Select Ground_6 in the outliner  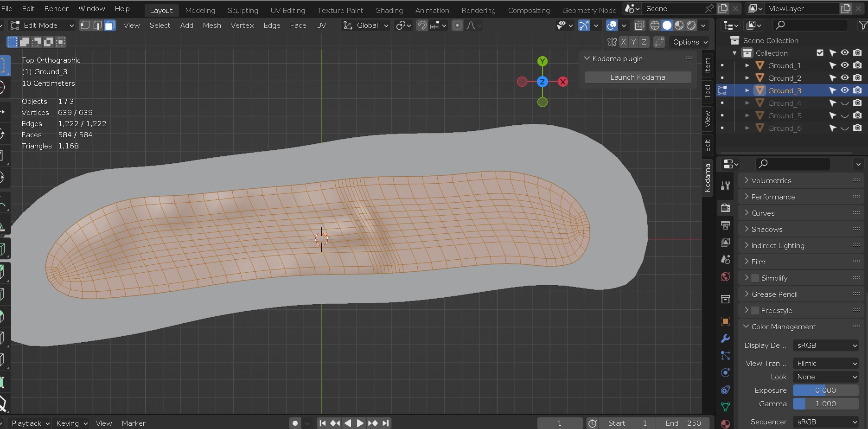coord(785,128)
